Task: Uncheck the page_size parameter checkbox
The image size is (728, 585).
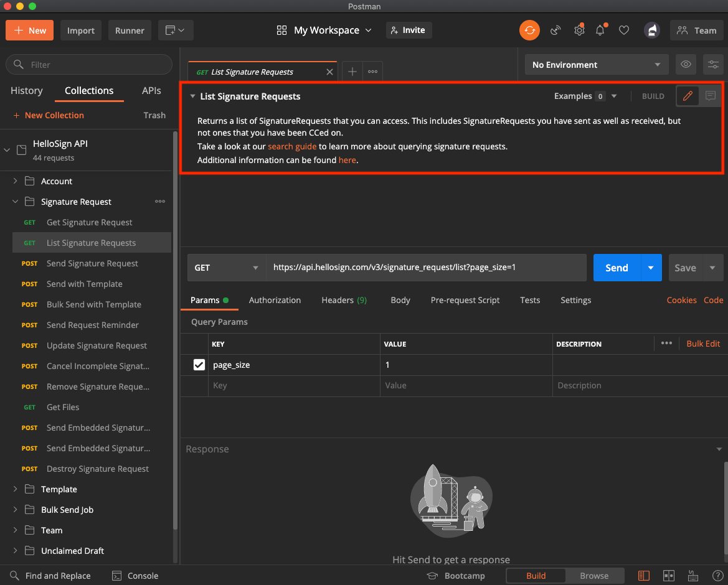Action: [199, 365]
